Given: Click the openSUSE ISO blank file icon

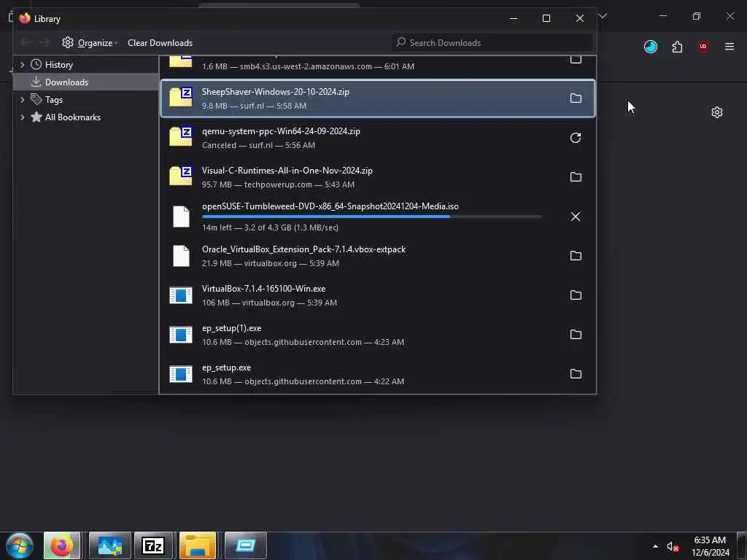Looking at the screenshot, I should pos(181,217).
